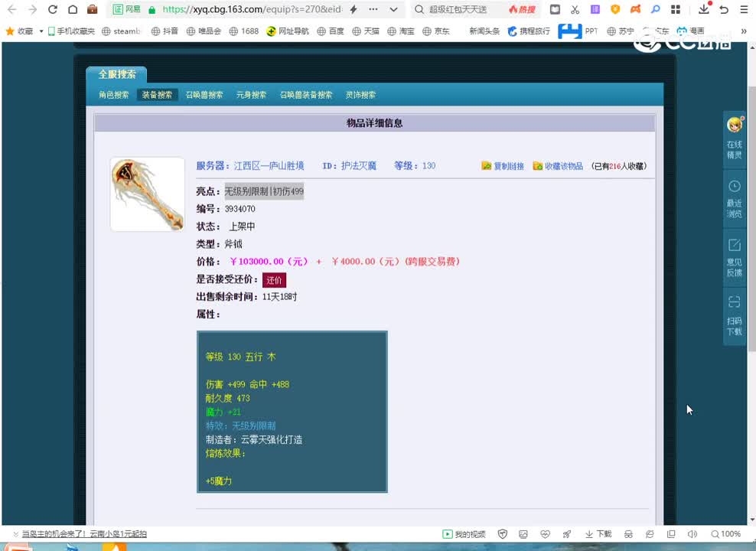
Task: Open the 在线精灵 online assistant sidebar icon
Action: coord(735,138)
